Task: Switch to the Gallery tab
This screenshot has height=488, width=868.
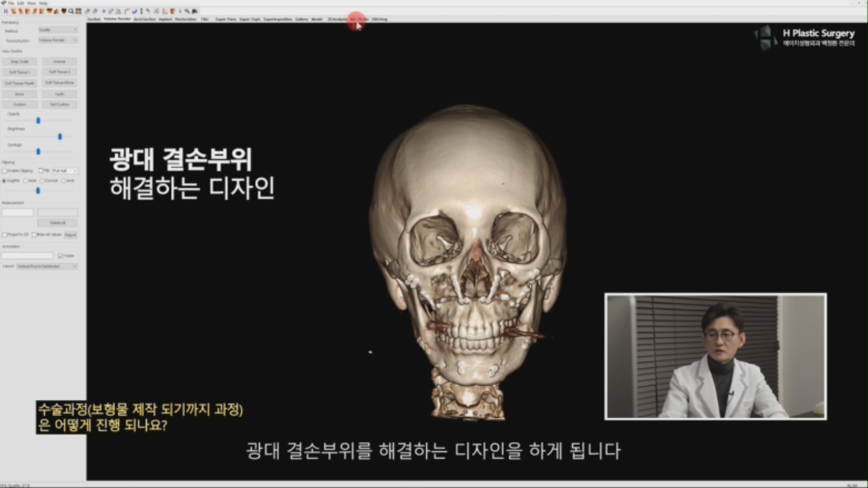Action: pyautogui.click(x=302, y=19)
